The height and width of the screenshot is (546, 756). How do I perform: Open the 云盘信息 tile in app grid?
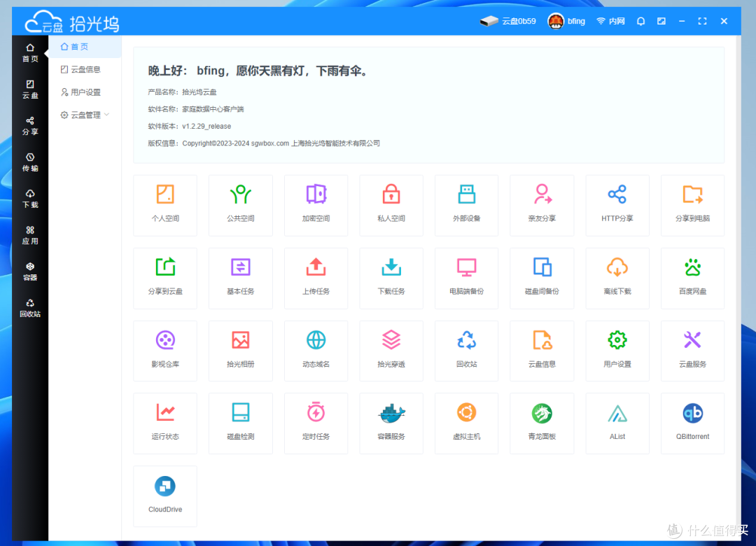[x=542, y=351]
